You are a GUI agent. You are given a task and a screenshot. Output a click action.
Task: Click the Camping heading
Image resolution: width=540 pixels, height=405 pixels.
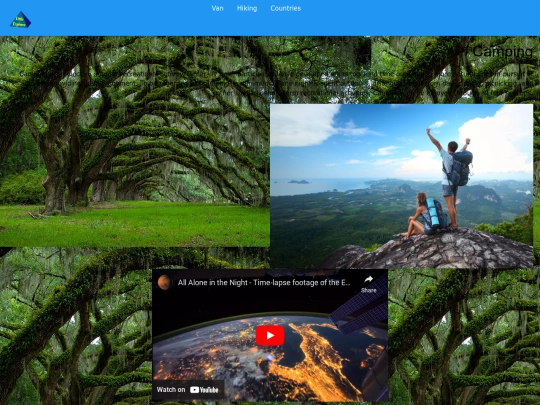coord(502,52)
